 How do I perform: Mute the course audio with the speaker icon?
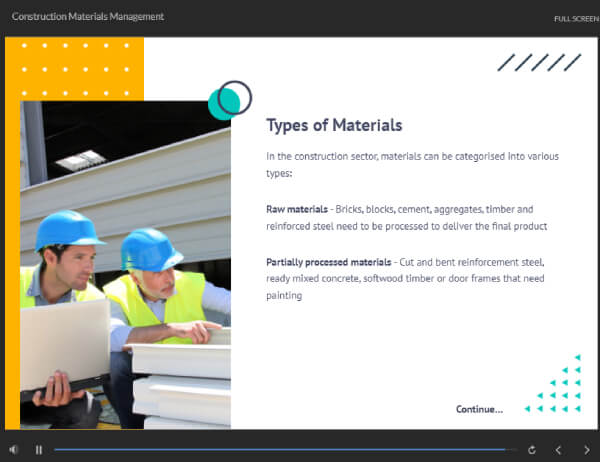click(14, 450)
